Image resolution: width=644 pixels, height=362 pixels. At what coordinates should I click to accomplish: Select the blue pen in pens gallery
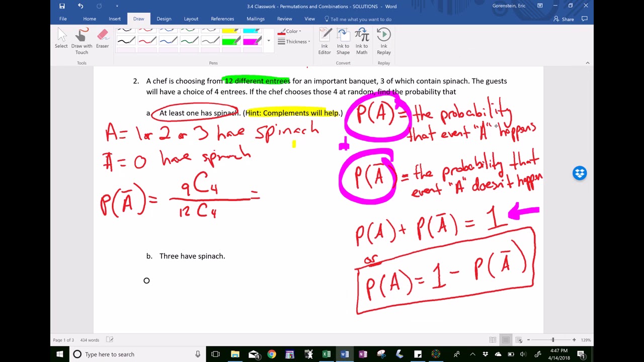coord(168,41)
